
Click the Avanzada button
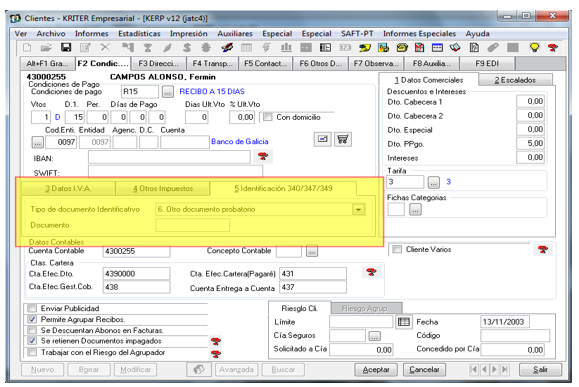(236, 369)
